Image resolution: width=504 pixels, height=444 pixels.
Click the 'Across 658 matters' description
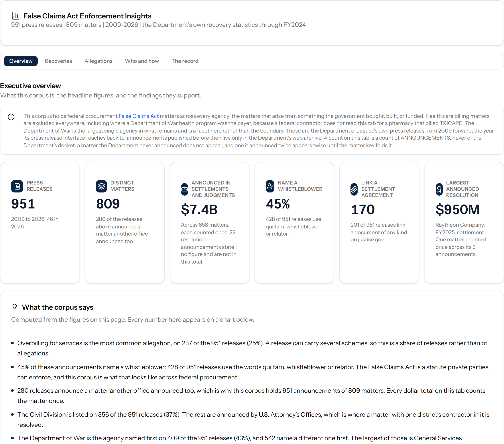[x=209, y=243]
